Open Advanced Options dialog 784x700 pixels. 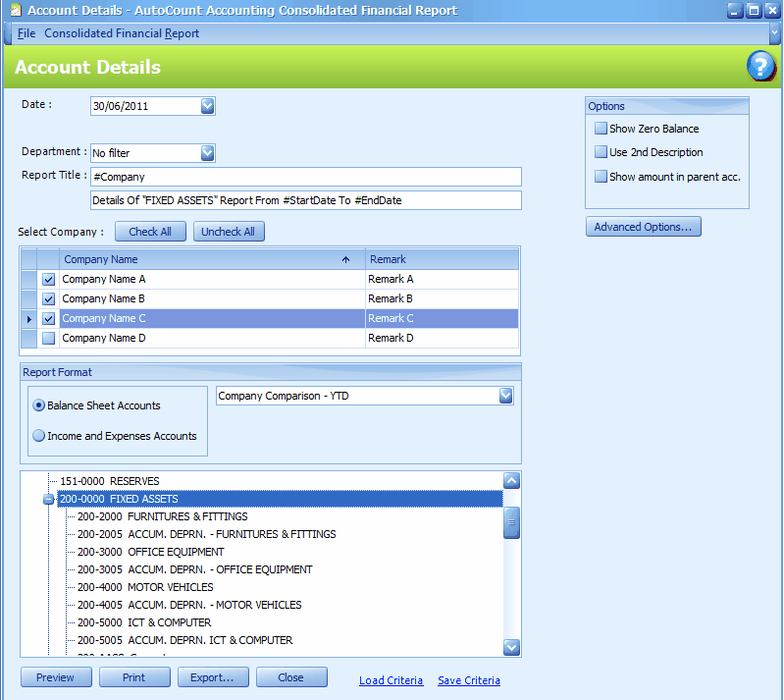coord(643,227)
